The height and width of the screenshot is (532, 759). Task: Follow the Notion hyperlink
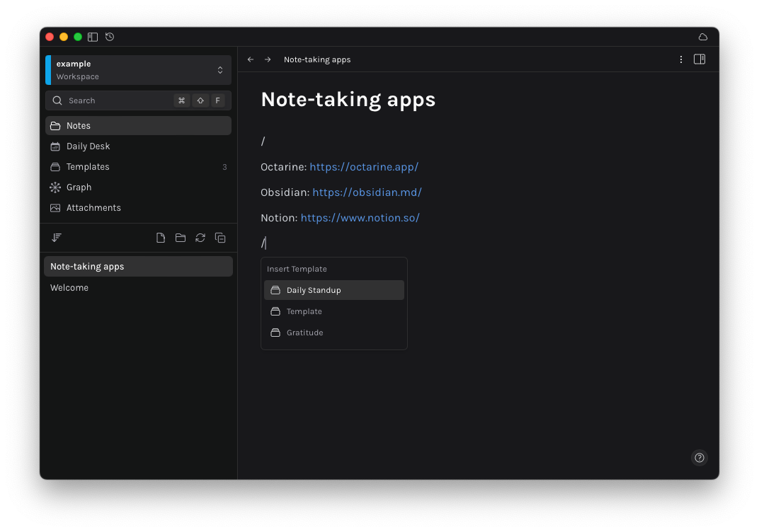(x=360, y=218)
